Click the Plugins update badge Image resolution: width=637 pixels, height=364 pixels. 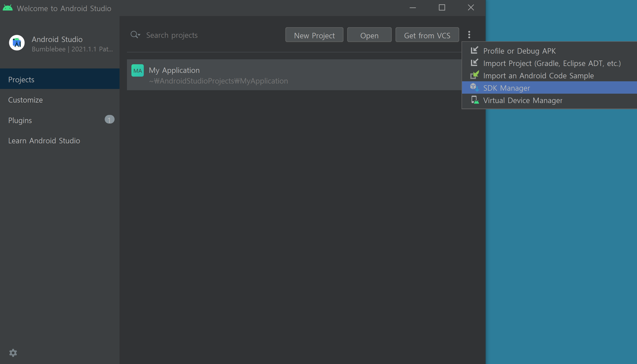[109, 120]
